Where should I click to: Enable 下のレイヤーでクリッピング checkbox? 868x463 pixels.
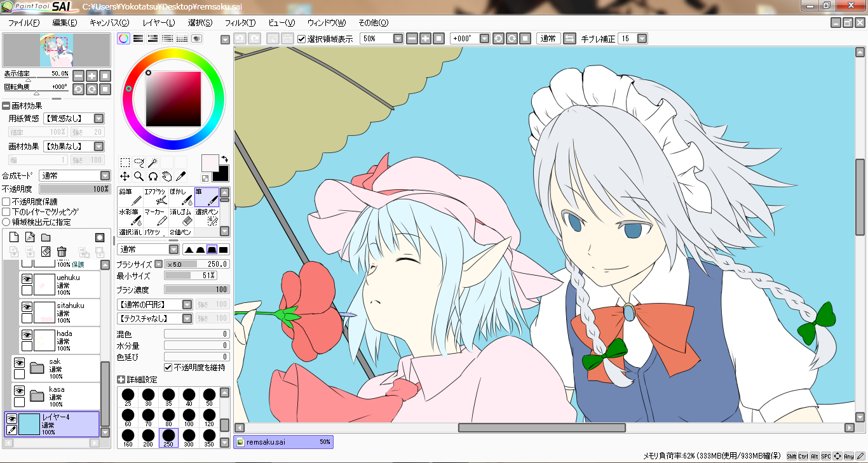[6, 212]
